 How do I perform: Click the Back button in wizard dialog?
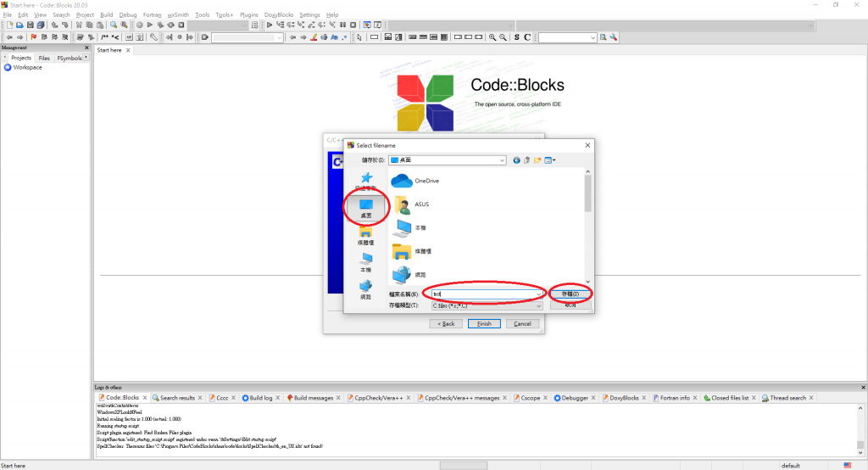[446, 324]
